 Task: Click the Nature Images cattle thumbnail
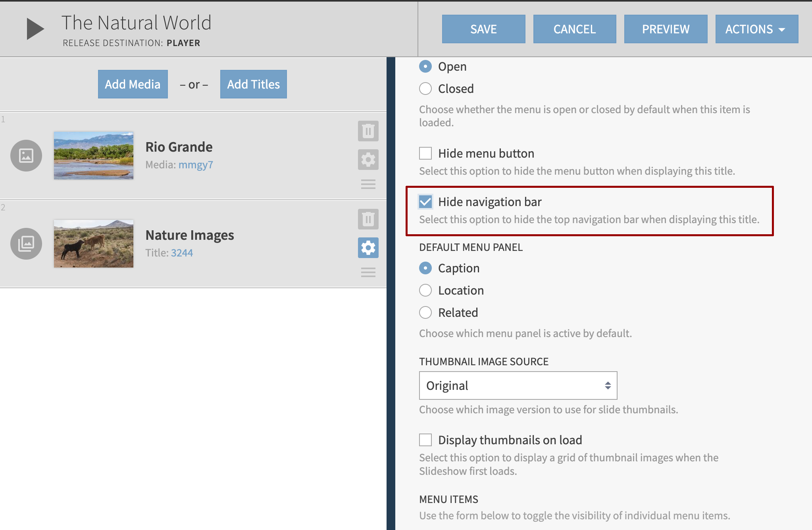94,244
